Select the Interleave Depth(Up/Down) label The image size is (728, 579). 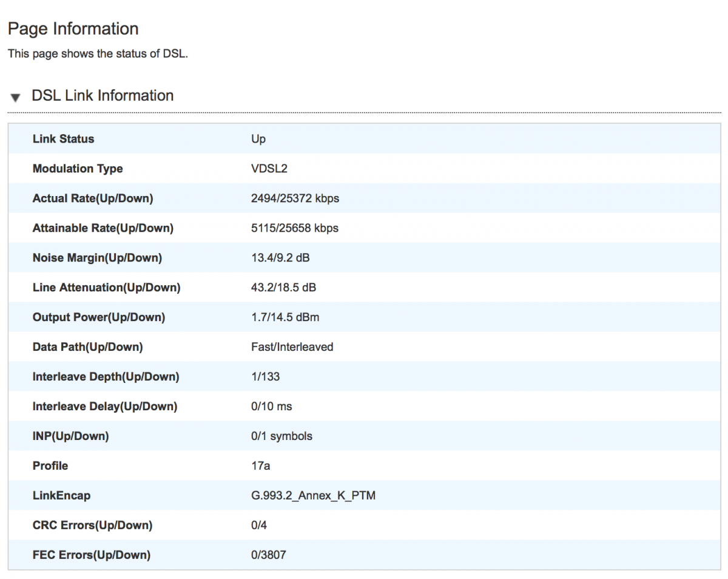pyautogui.click(x=106, y=377)
